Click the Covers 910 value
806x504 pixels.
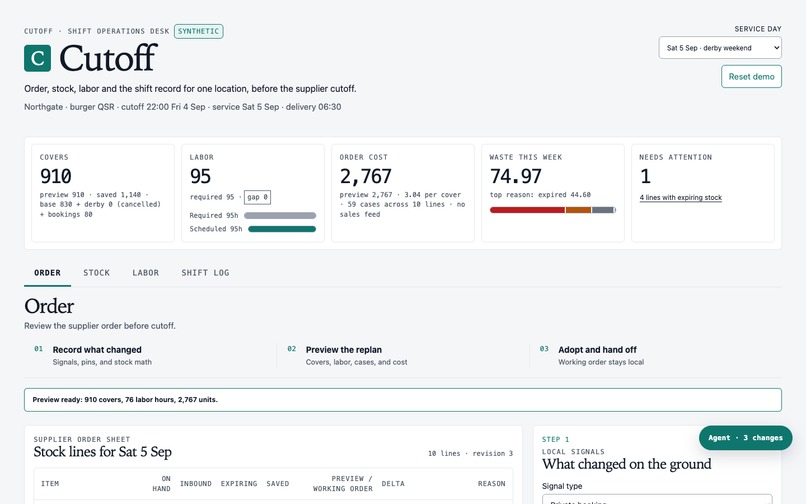[x=56, y=176]
